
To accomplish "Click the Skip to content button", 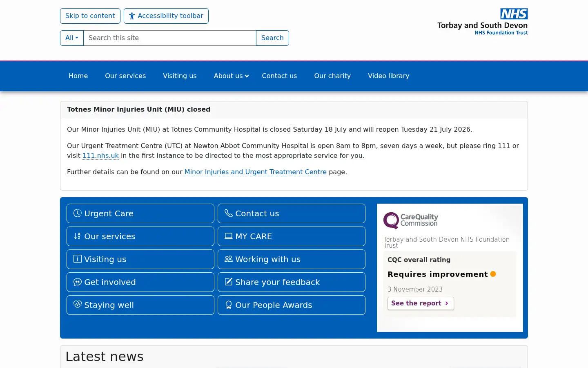I will coord(90,16).
